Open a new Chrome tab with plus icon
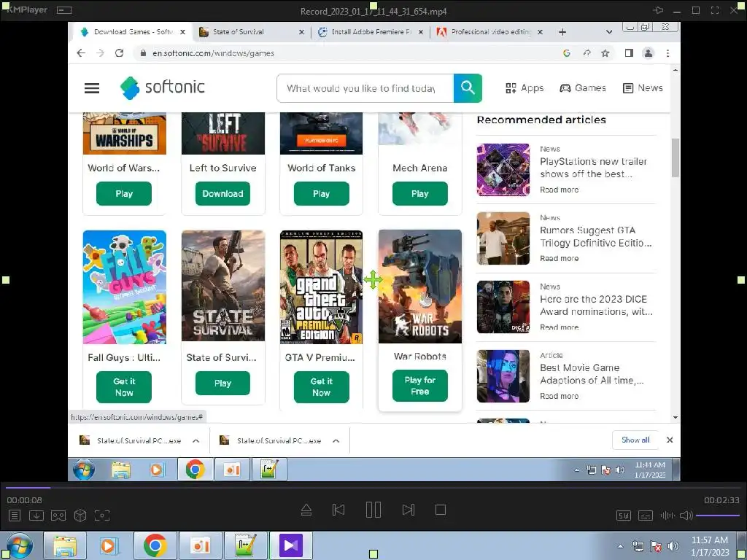The width and height of the screenshot is (747, 560). coord(562,32)
